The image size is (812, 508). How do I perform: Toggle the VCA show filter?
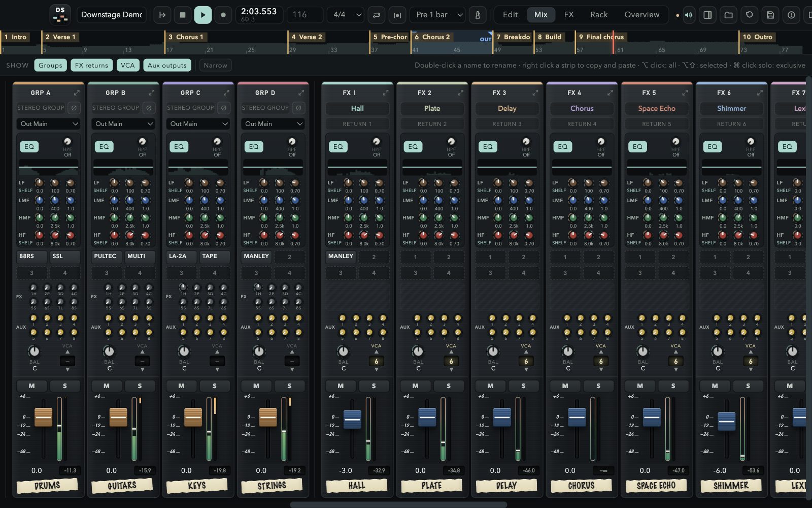click(x=128, y=65)
